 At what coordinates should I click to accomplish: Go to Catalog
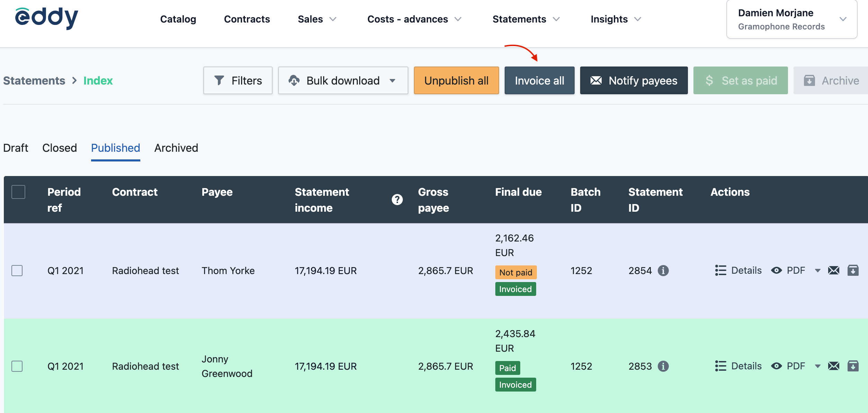(x=178, y=19)
